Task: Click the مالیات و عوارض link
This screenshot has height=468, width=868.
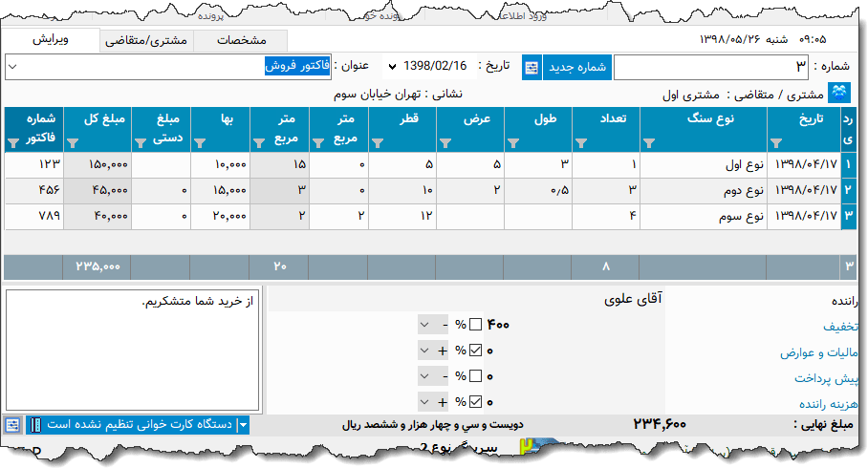Action: [x=818, y=352]
